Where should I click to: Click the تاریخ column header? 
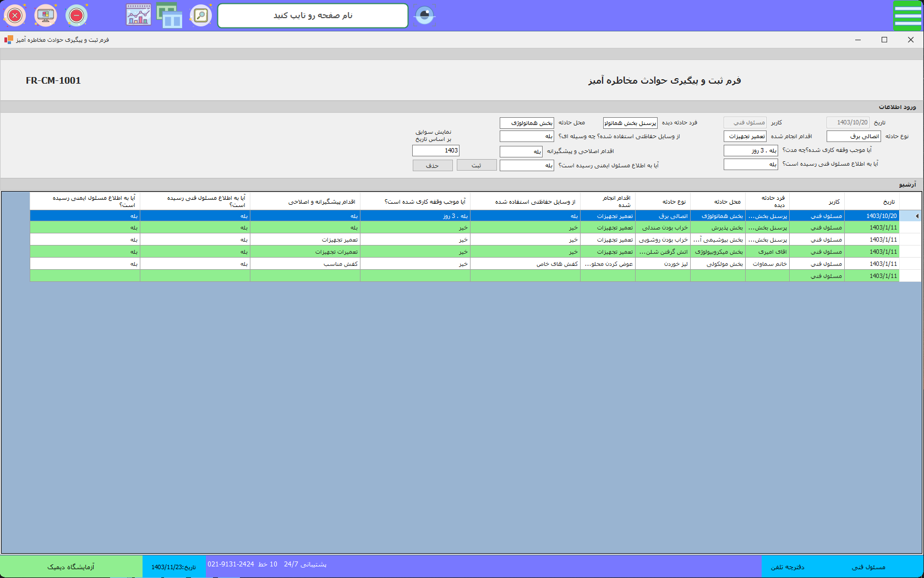coord(872,201)
